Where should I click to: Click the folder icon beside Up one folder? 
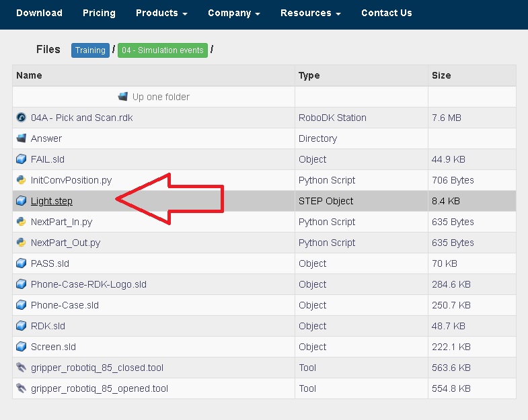(122, 97)
